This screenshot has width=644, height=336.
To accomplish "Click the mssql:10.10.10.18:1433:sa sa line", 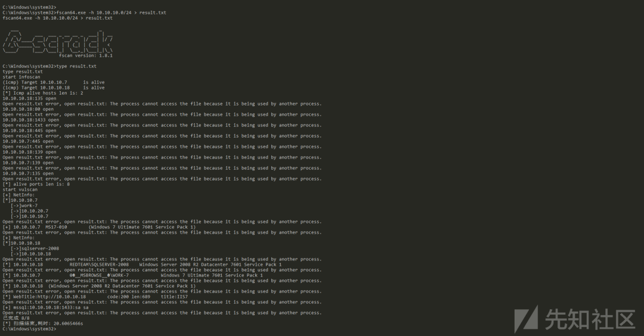I will point(45,307).
